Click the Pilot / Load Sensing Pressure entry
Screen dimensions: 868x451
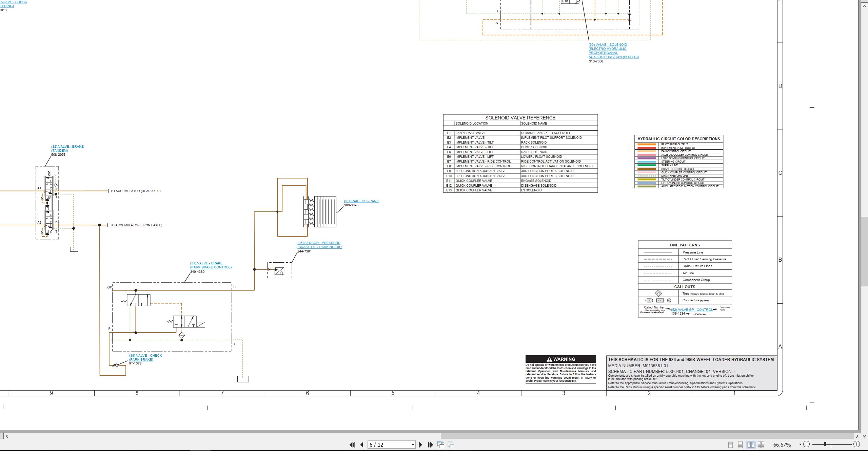[x=704, y=259]
